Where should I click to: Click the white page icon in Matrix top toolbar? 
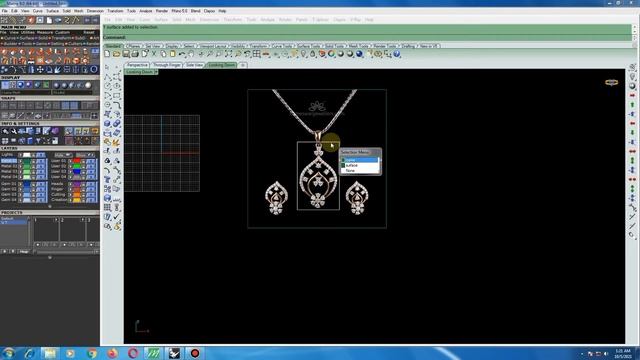[x=49, y=20]
